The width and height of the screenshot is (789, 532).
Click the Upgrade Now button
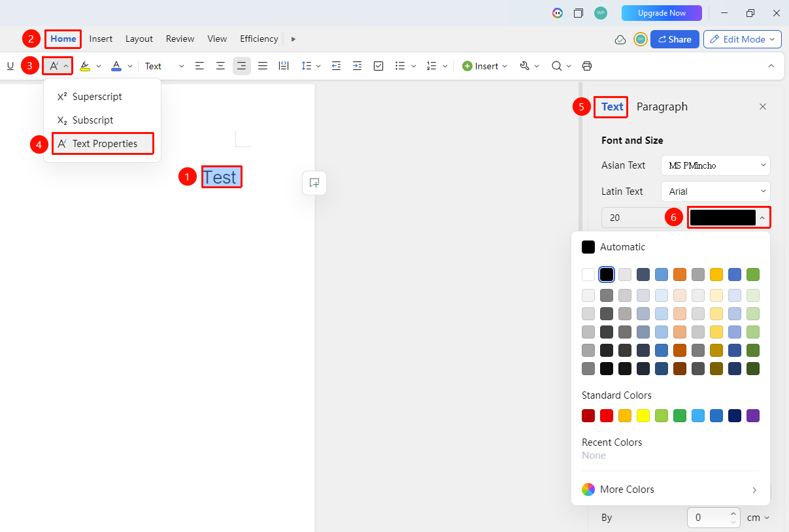click(662, 13)
